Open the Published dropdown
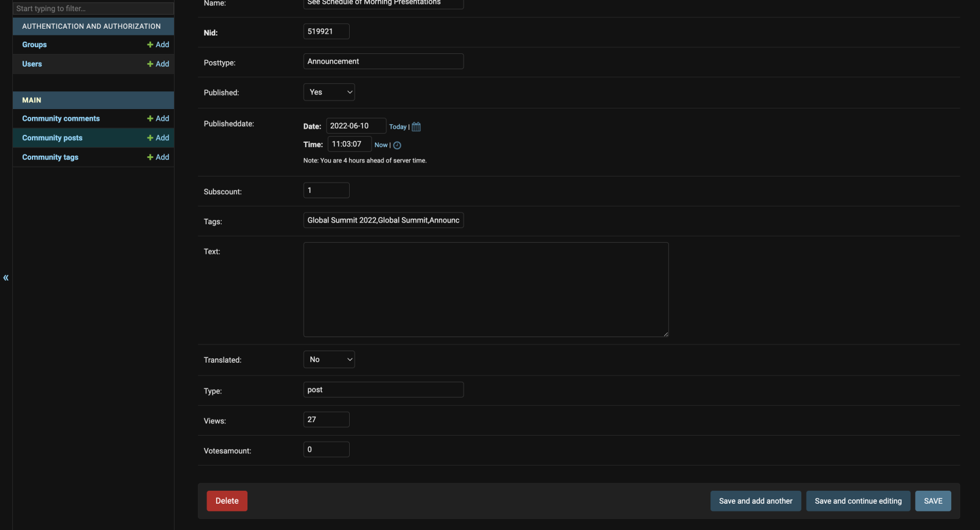The image size is (980, 530). [329, 92]
